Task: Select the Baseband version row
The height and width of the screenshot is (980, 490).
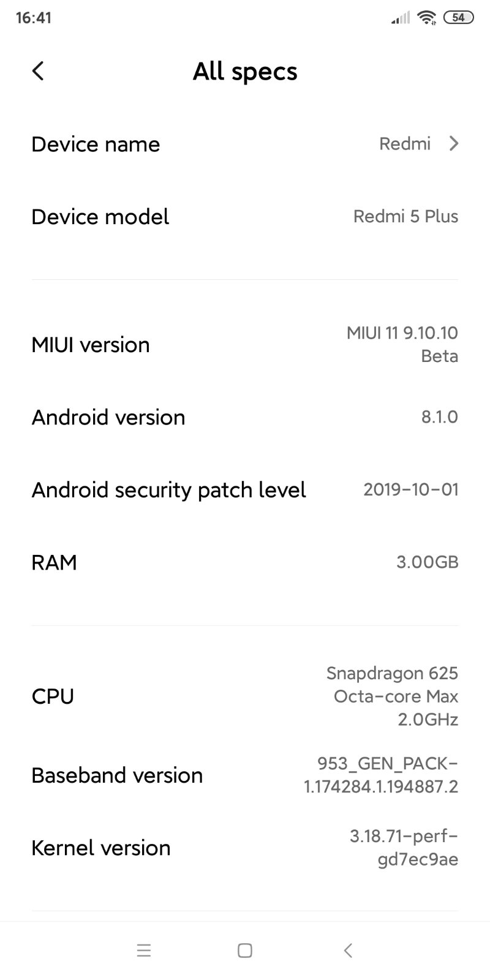Action: (x=245, y=775)
